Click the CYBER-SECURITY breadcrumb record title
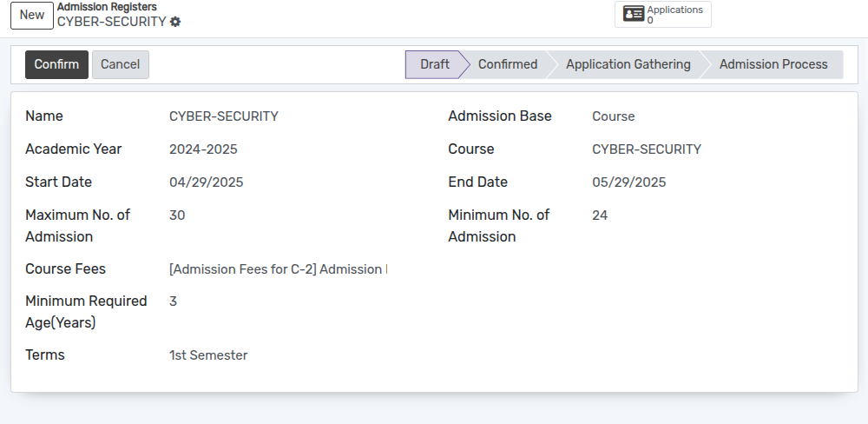 click(111, 22)
